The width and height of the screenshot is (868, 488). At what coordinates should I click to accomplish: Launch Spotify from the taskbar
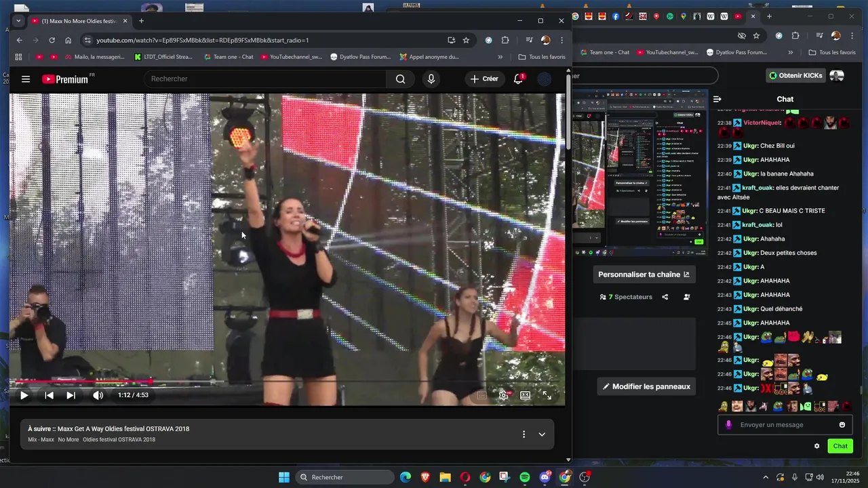click(x=525, y=477)
